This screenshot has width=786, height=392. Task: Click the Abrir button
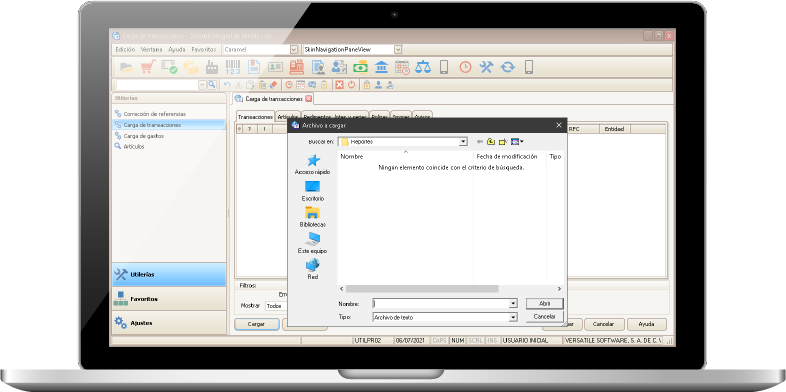[x=544, y=304]
